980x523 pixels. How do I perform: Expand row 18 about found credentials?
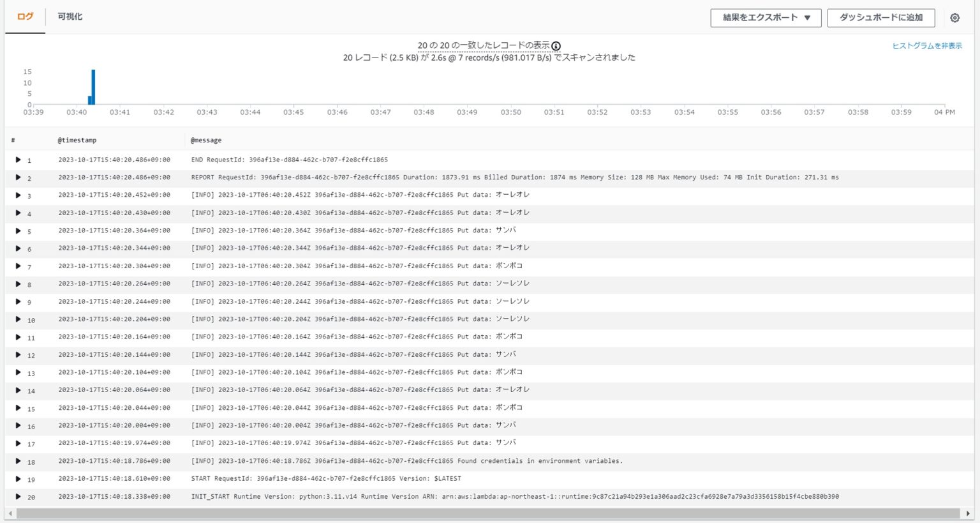click(x=18, y=460)
